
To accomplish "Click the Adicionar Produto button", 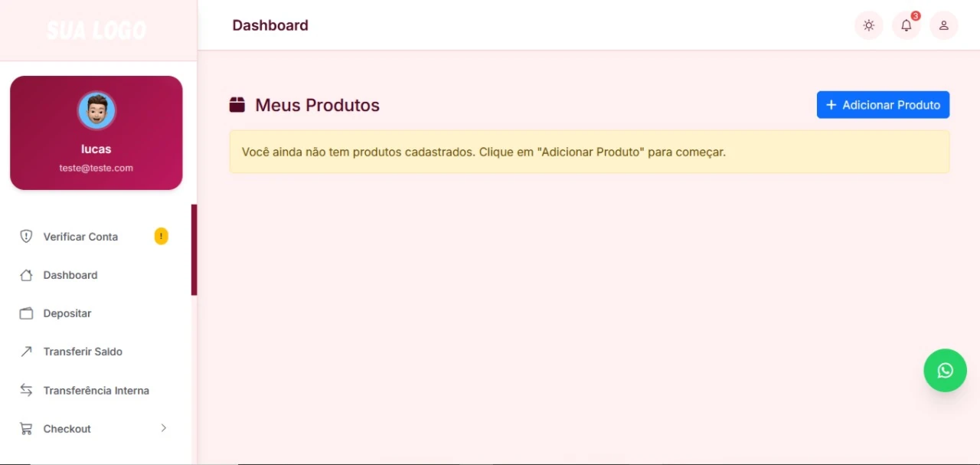I will pyautogui.click(x=883, y=105).
